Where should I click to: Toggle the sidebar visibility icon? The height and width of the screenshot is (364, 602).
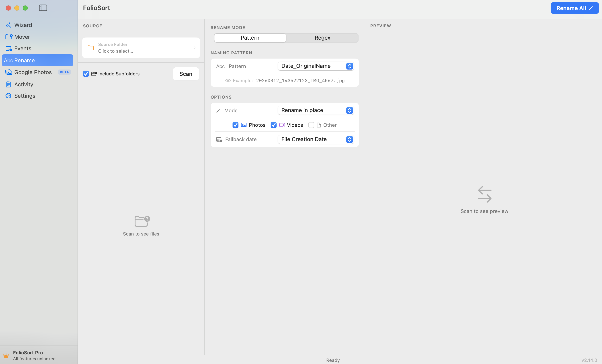point(43,8)
